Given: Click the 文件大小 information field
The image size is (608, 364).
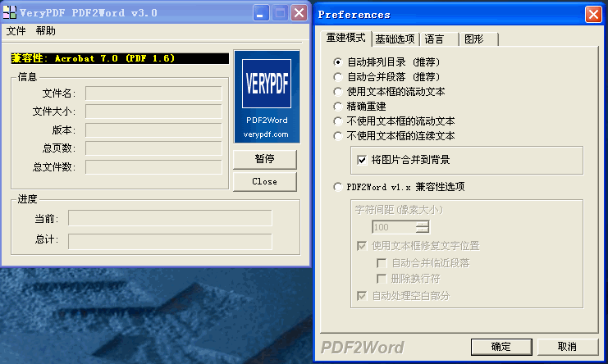Looking at the screenshot, I should click(153, 111).
